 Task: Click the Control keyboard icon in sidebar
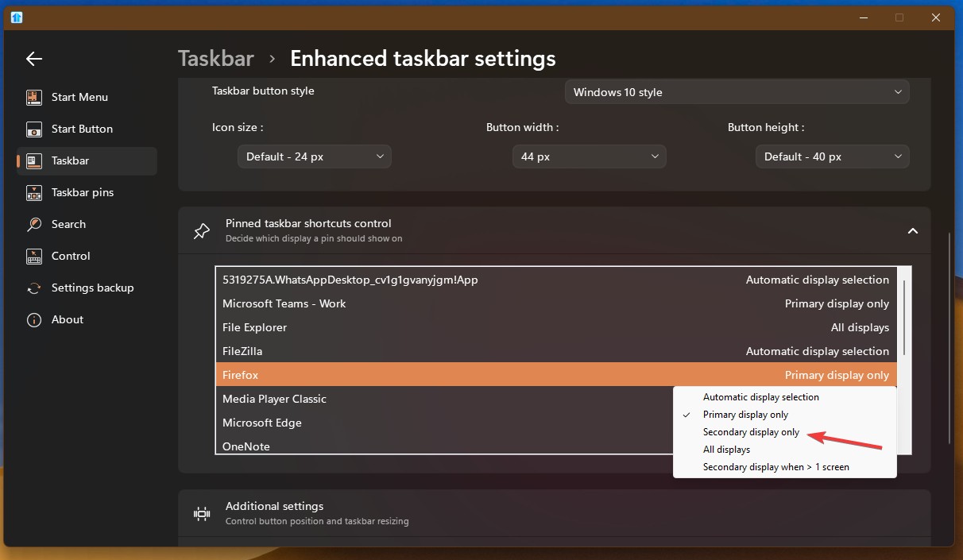(x=33, y=256)
